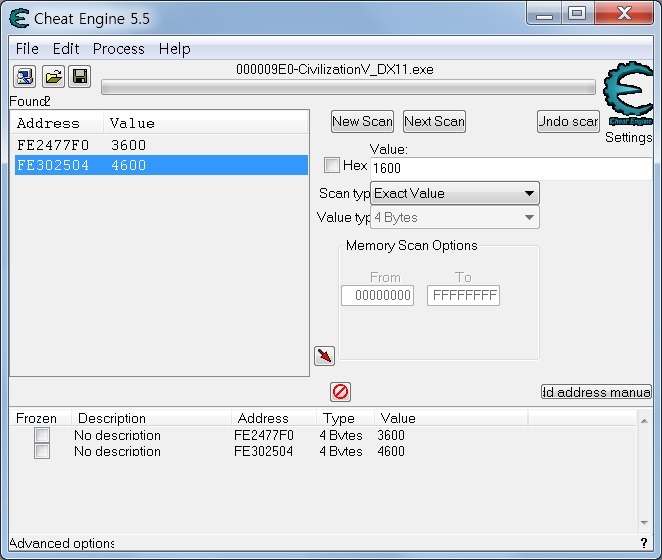This screenshot has width=662, height=560.
Task: Select found address FE2477F0 row
Action: pyautogui.click(x=161, y=145)
